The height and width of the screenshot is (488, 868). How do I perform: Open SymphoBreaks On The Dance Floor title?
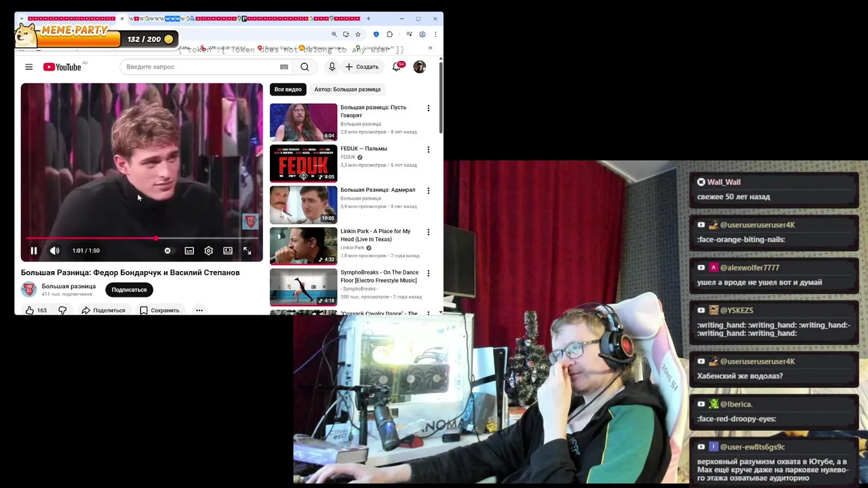[x=378, y=277]
